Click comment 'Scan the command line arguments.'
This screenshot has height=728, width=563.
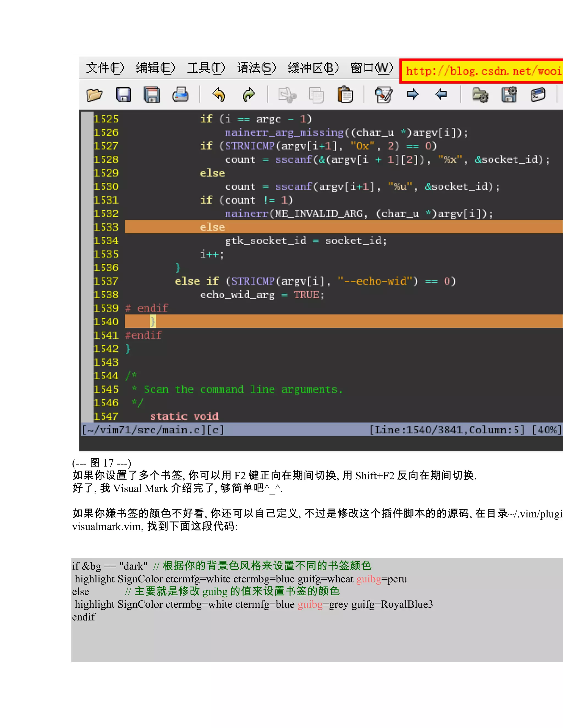[x=243, y=389]
